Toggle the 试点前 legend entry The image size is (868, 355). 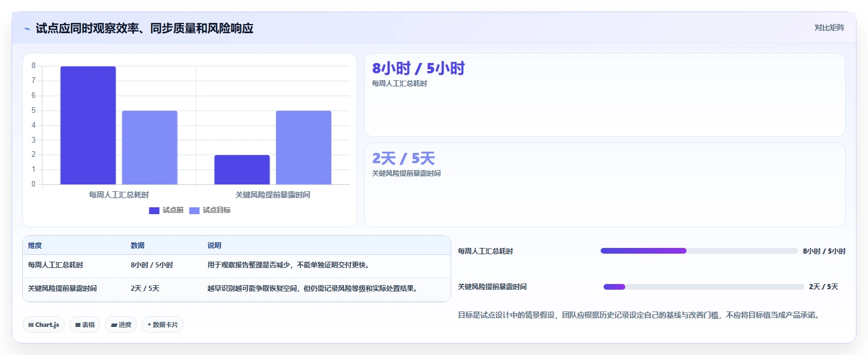(166, 210)
